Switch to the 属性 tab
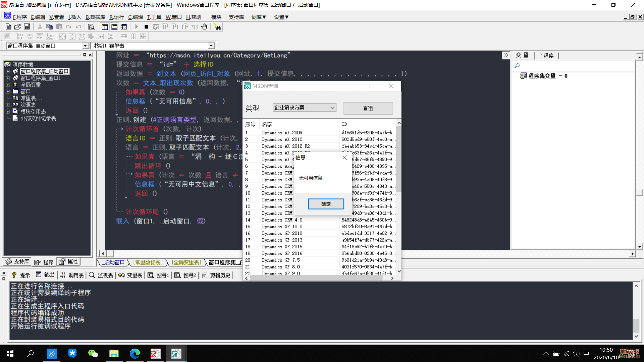 point(68,262)
